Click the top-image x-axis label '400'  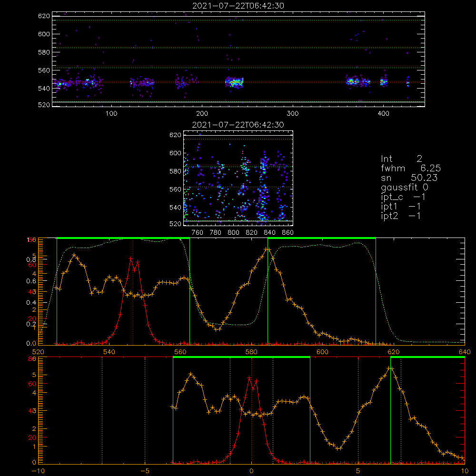[x=383, y=114]
